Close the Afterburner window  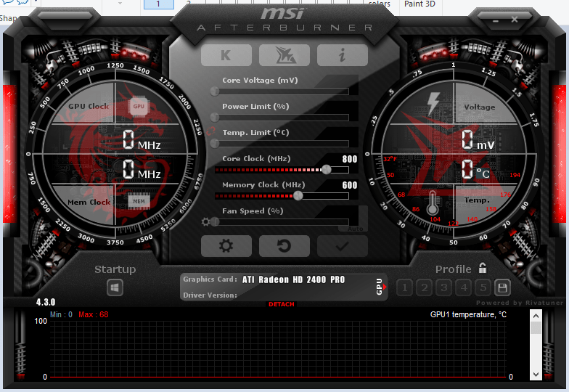[x=515, y=20]
